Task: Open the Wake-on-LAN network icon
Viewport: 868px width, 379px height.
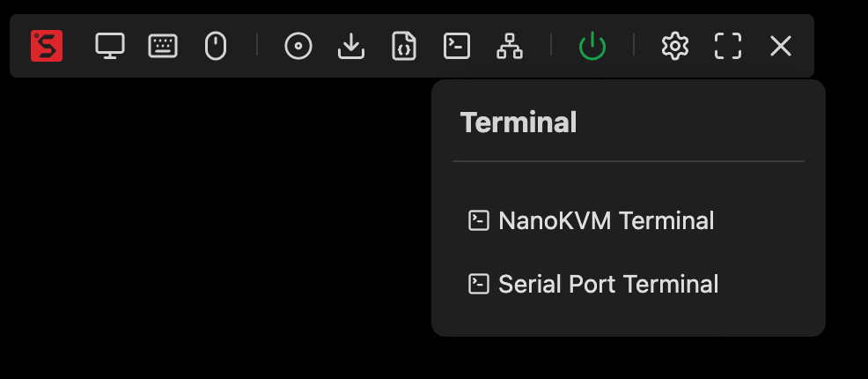Action: click(x=510, y=46)
